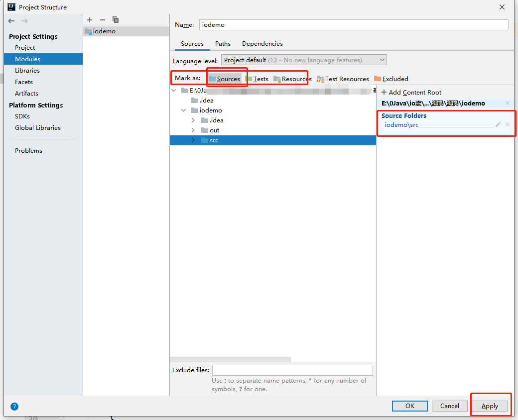The height and width of the screenshot is (420, 518).
Task: Click the Exclude files input field
Action: pyautogui.click(x=292, y=370)
